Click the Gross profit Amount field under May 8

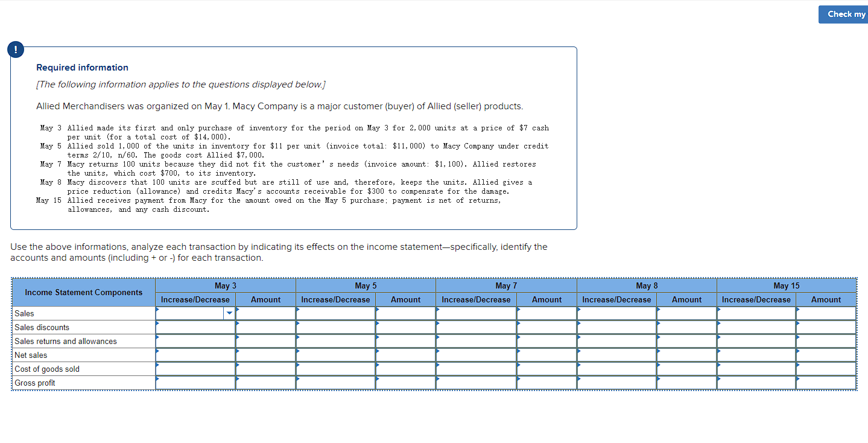[686, 383]
